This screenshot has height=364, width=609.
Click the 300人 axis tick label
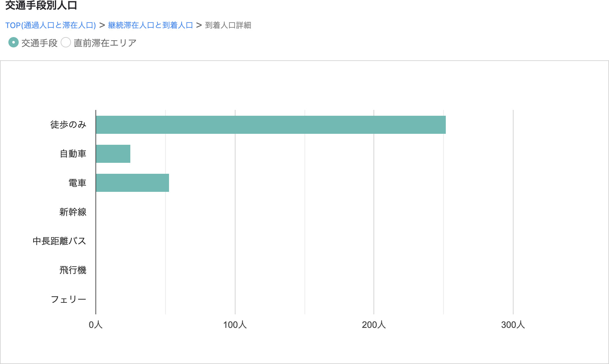pyautogui.click(x=513, y=325)
